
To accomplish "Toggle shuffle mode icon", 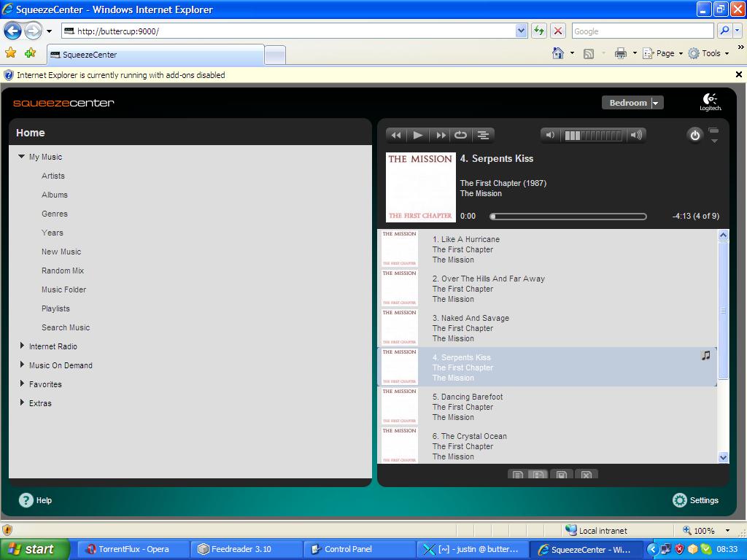I will (x=483, y=135).
